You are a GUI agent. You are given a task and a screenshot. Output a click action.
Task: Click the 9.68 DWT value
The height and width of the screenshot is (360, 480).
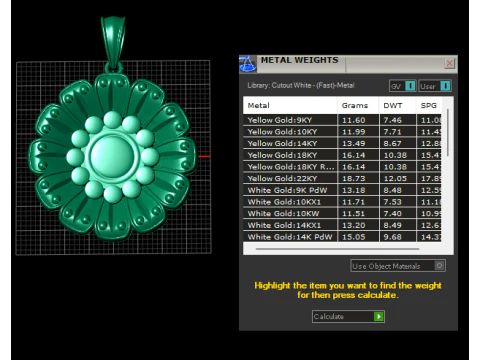pyautogui.click(x=392, y=237)
